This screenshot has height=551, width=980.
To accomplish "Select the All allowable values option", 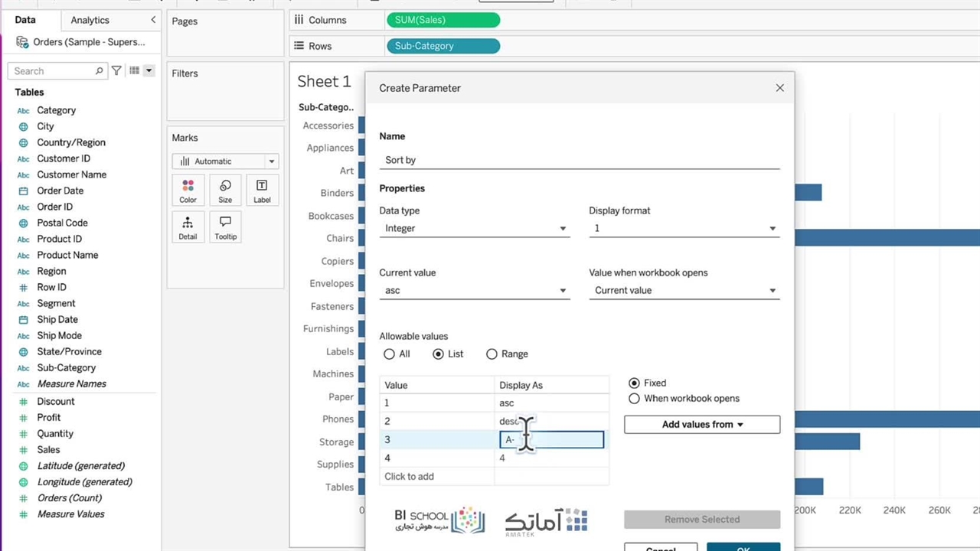I will 390,354.
